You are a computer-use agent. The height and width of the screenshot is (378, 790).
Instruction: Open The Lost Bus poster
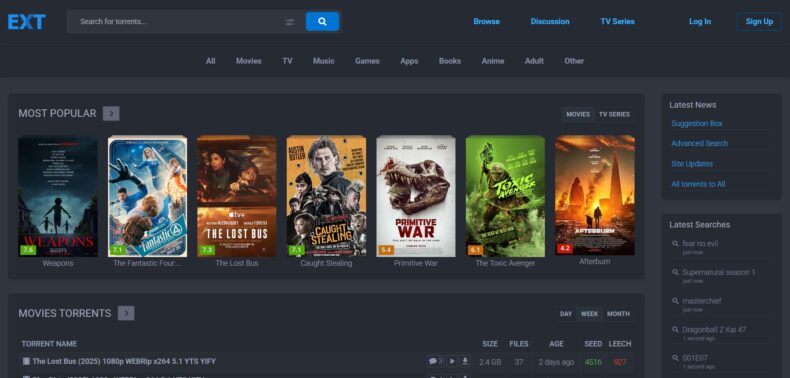[x=237, y=196]
